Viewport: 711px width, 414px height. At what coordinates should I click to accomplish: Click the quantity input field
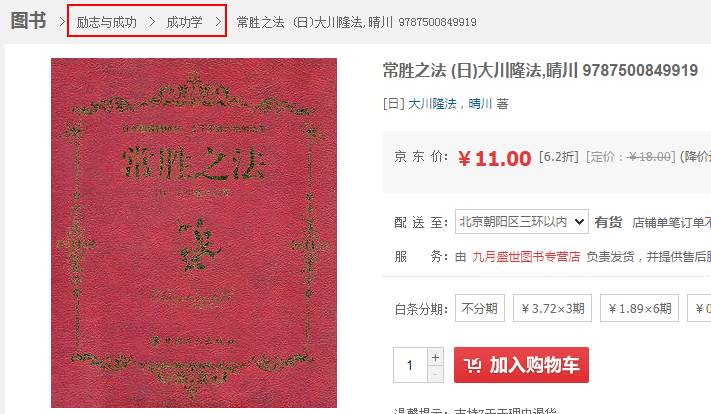click(x=410, y=365)
